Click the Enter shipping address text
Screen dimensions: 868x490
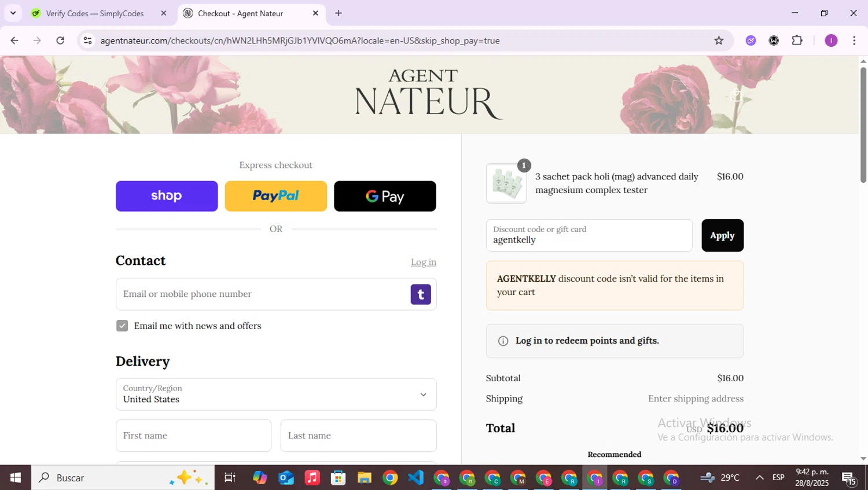click(696, 399)
